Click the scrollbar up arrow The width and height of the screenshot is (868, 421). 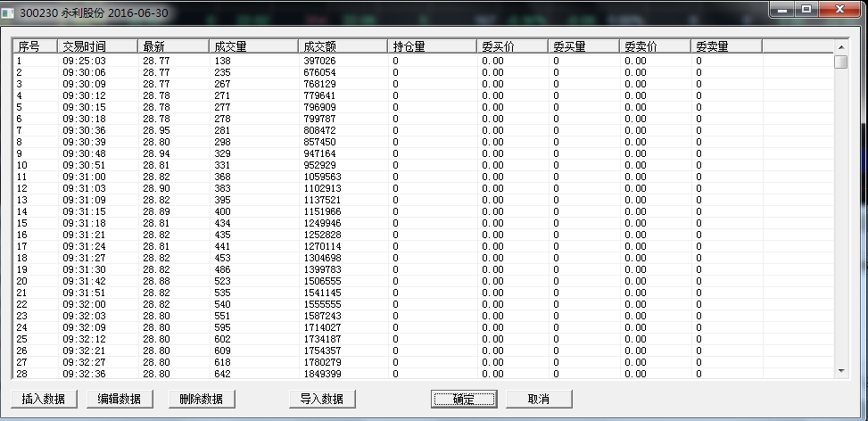tap(841, 47)
